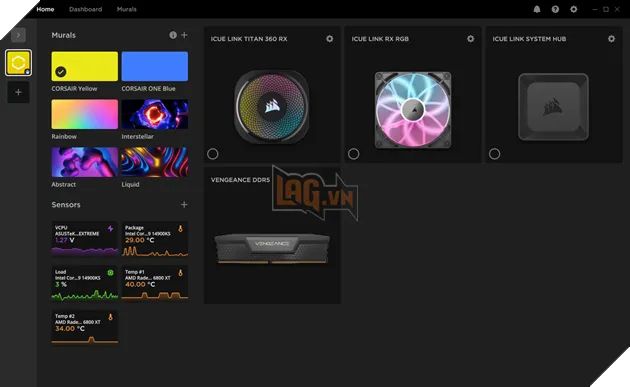
Task: Open the VCPU voltage sensor widget
Action: coord(85,239)
